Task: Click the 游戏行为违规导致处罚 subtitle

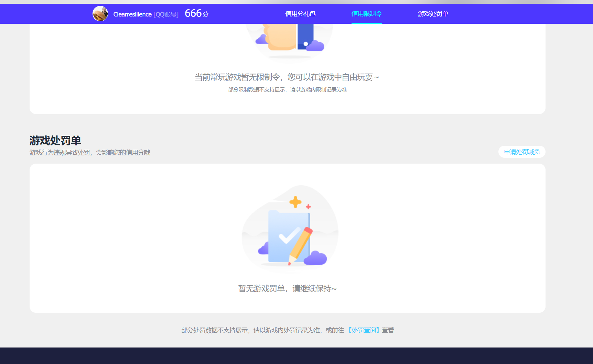Action: click(90, 153)
